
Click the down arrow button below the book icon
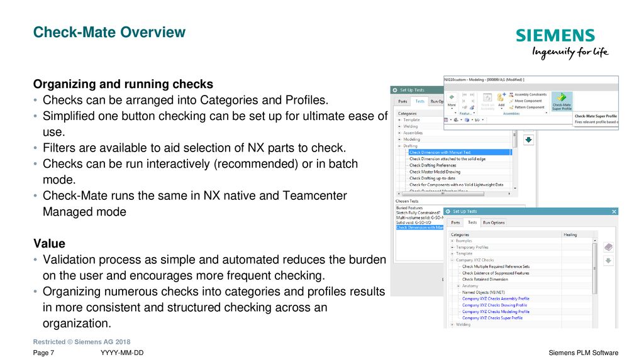608,261
